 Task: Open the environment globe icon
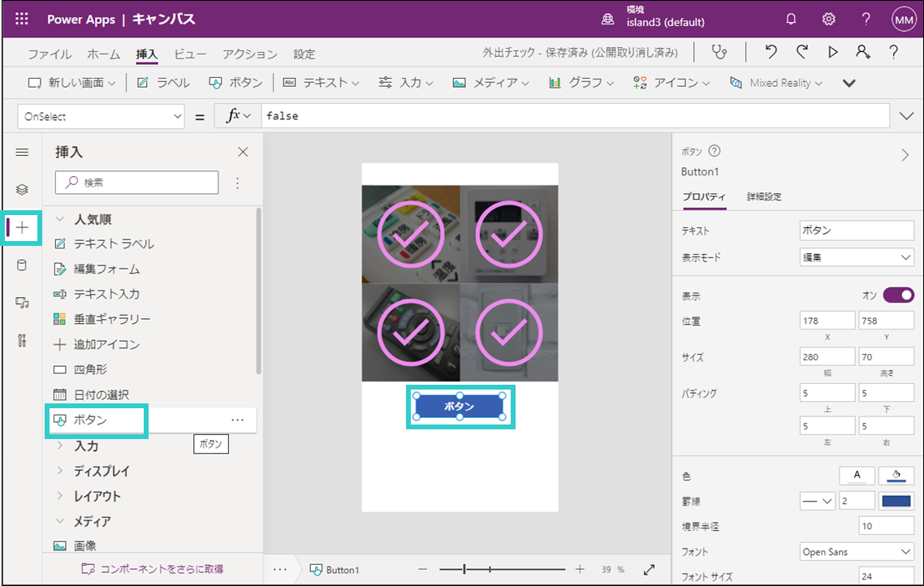point(607,19)
